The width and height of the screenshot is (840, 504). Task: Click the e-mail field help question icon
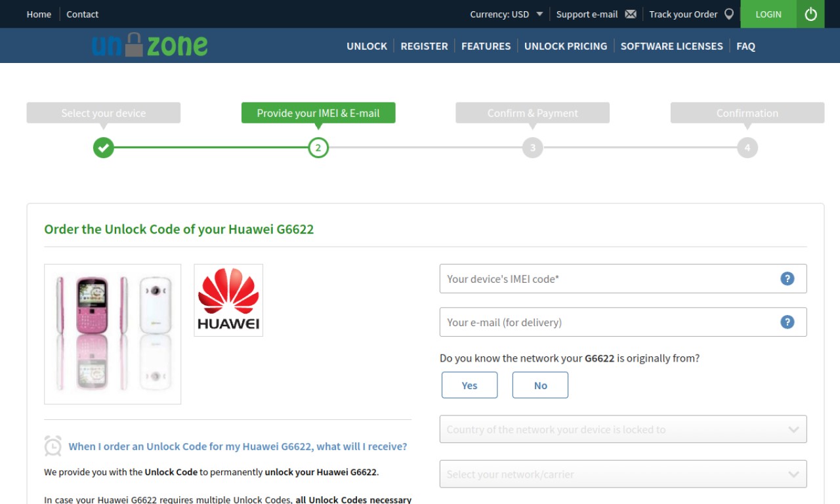[787, 322]
